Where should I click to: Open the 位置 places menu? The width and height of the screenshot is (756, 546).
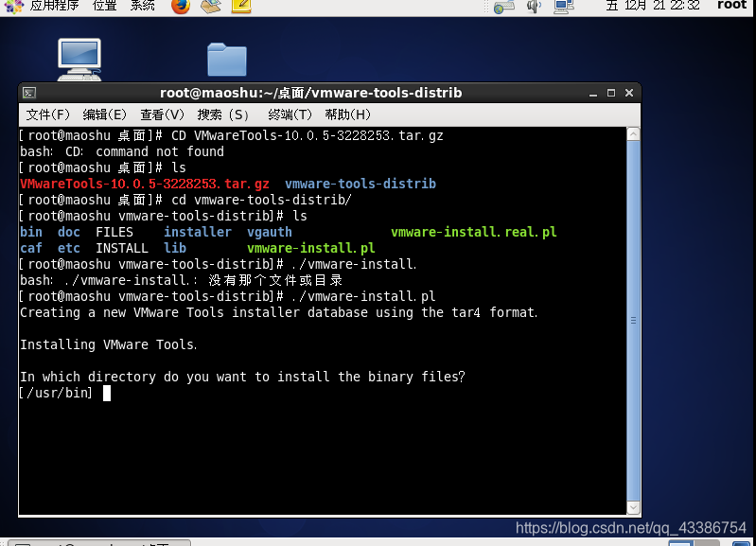(x=105, y=6)
